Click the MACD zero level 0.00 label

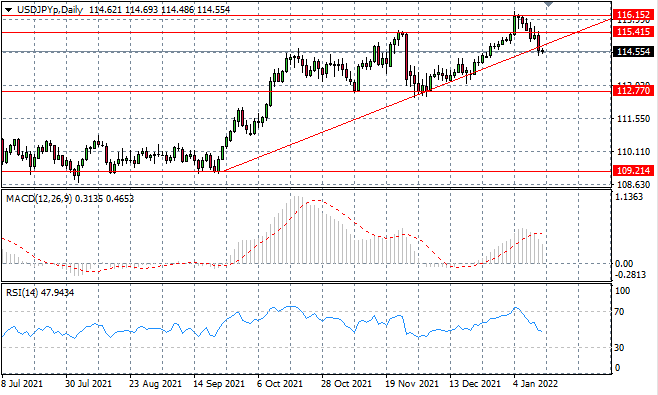tap(624, 264)
